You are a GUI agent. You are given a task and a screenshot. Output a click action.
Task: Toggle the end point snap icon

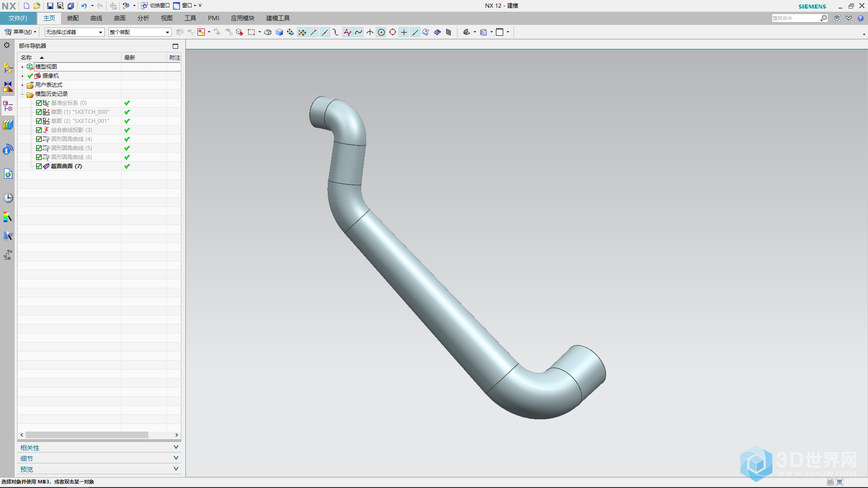click(313, 32)
